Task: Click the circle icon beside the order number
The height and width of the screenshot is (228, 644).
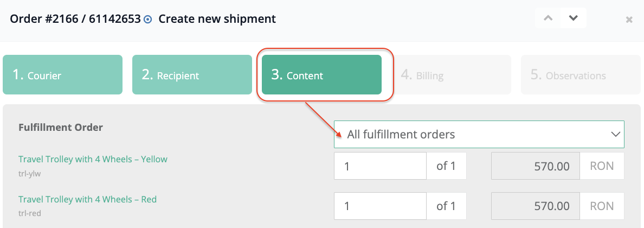Action: click(148, 20)
